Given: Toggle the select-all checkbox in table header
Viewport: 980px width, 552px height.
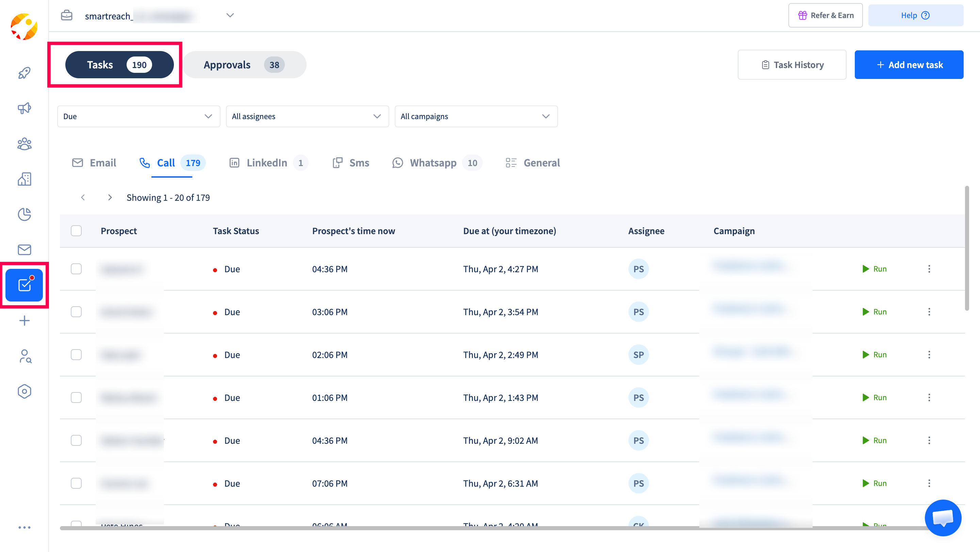Looking at the screenshot, I should click(76, 231).
